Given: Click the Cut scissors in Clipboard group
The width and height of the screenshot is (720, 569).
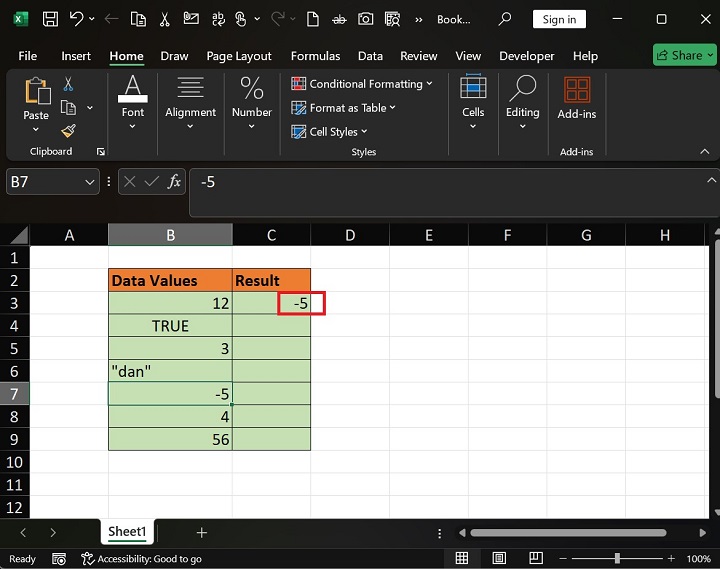Looking at the screenshot, I should [x=68, y=85].
